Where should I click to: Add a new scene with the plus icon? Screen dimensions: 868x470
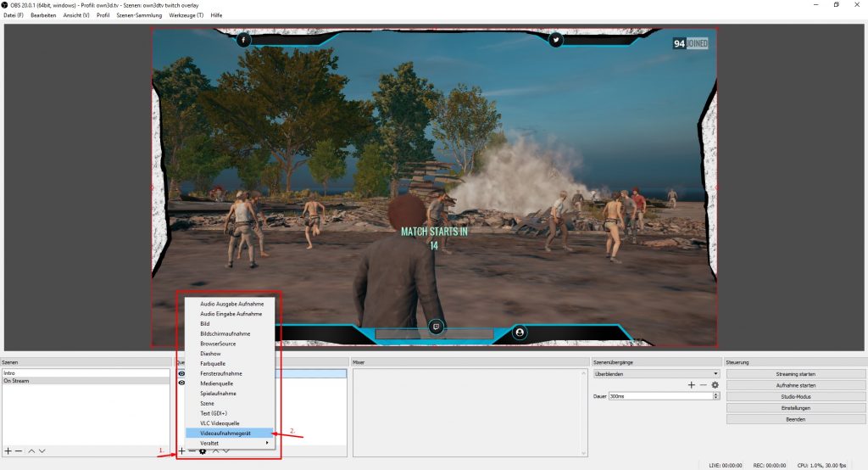8,450
